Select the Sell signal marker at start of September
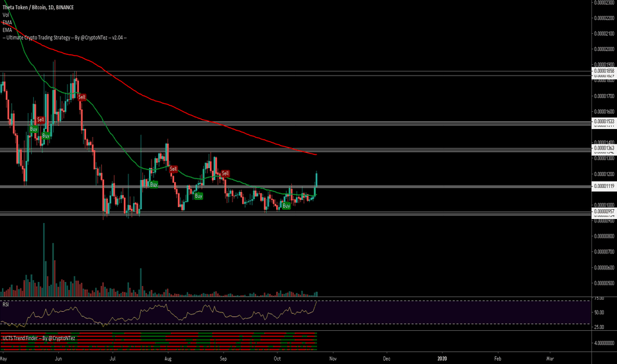 point(225,173)
